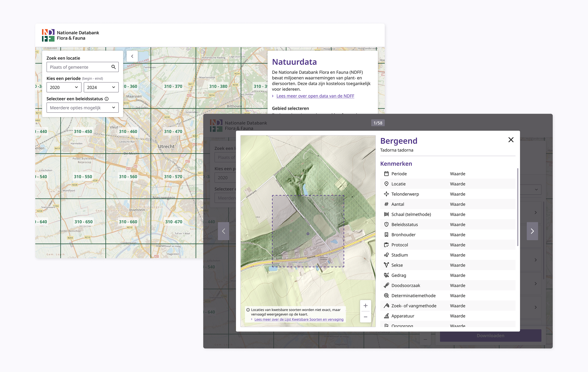The width and height of the screenshot is (588, 372).
Task: Zoom in on the Bergeend detail map
Action: pos(365,306)
